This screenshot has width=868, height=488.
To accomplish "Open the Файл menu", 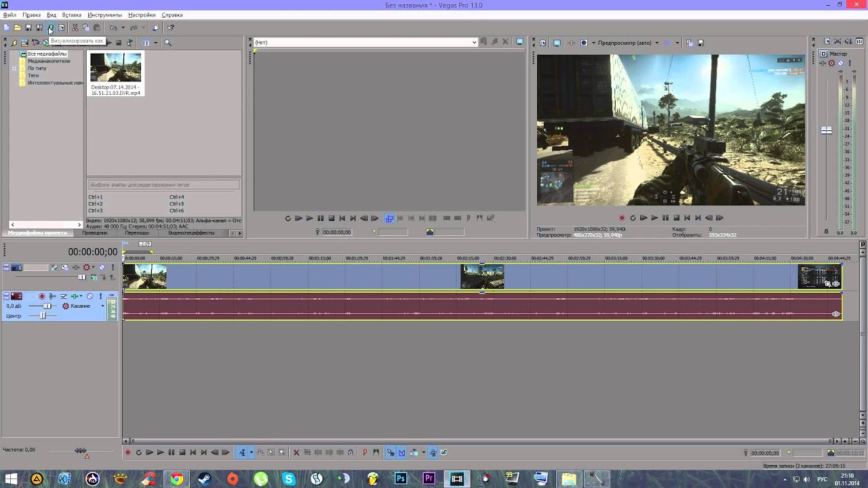I will [9, 15].
